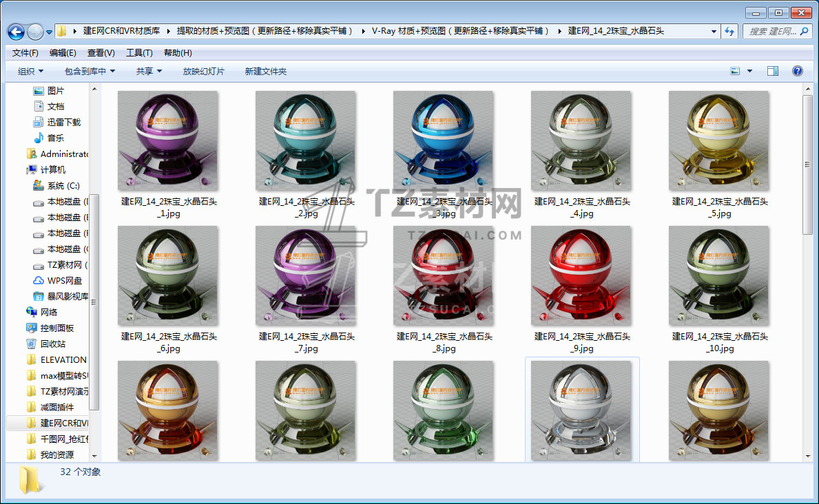Open the 查看(V) menu
The image size is (819, 504).
[101, 53]
